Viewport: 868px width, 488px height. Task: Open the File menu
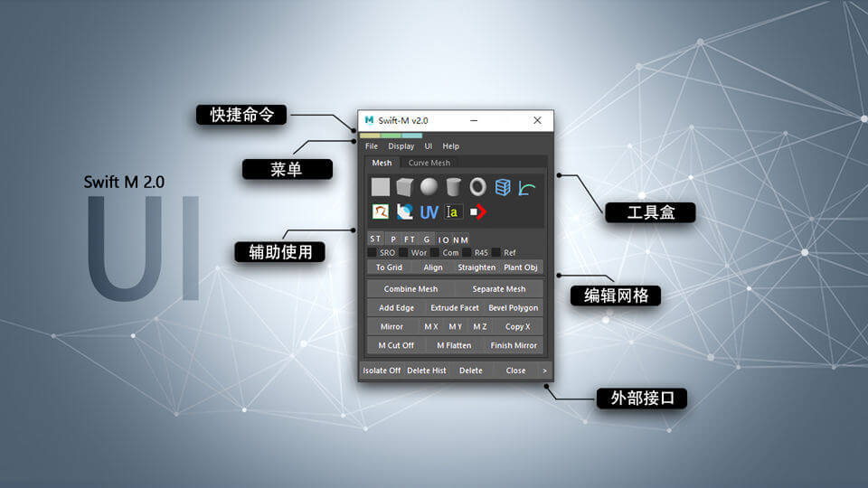[x=372, y=146]
